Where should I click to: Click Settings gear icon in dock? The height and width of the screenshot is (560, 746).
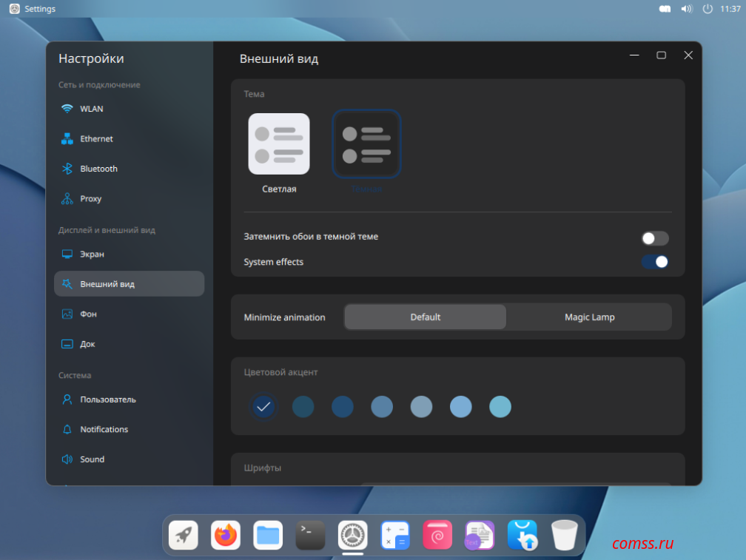pos(352,535)
